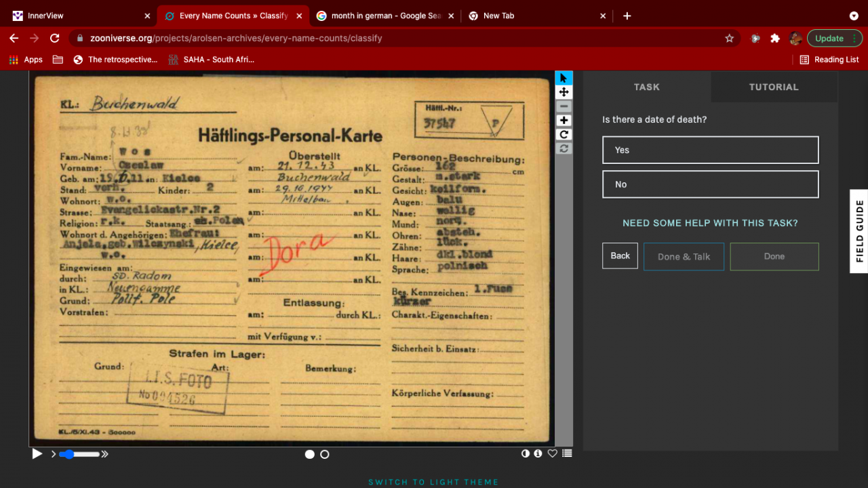Reload the Zooniverse page
The width and height of the screenshot is (868, 488).
click(55, 38)
